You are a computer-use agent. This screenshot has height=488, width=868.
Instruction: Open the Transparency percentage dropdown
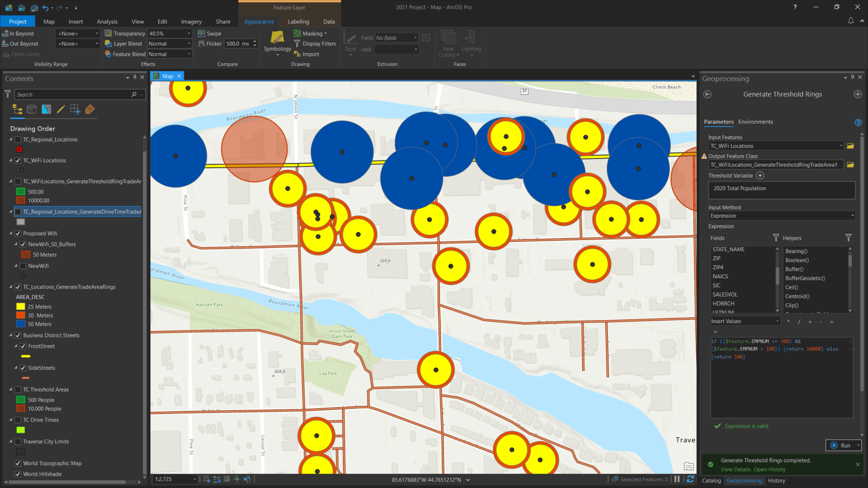coord(189,33)
